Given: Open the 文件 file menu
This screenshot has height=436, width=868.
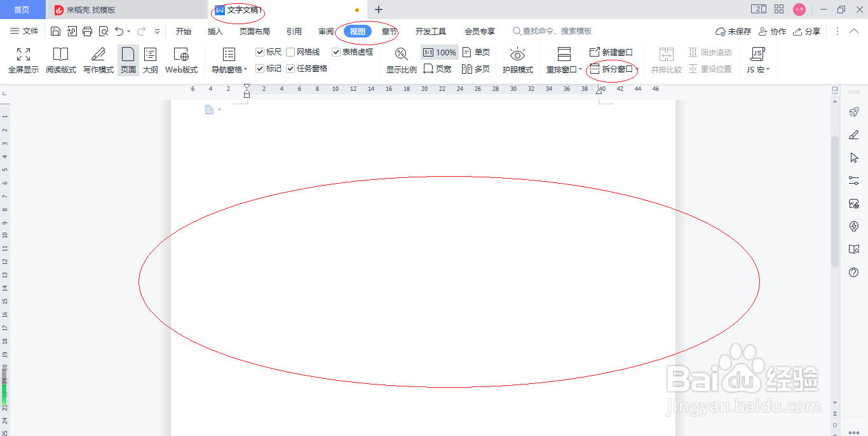Looking at the screenshot, I should click(x=31, y=31).
